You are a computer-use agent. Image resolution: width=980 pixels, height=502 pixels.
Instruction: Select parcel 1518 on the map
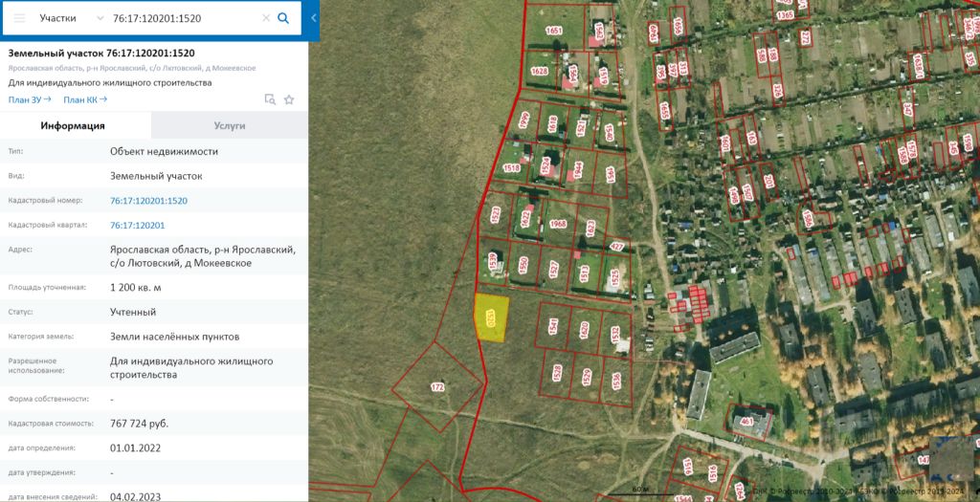point(511,167)
